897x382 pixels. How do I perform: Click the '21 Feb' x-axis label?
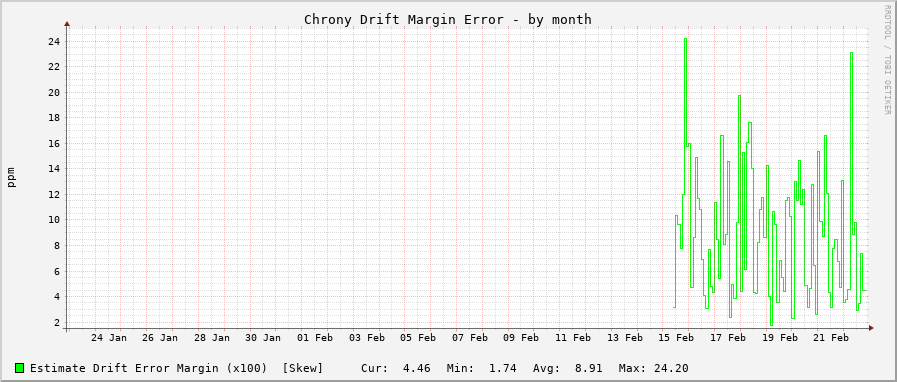tap(831, 338)
